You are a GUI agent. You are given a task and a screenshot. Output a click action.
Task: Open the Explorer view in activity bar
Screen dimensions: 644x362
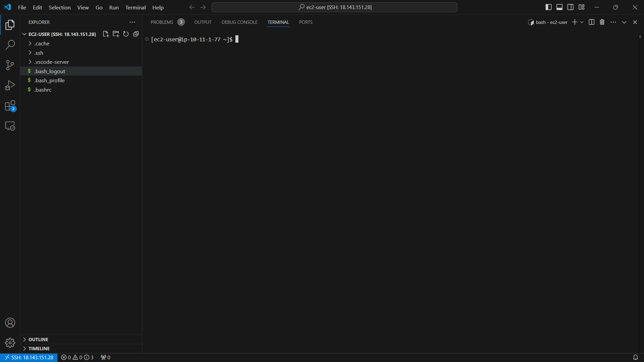click(10, 25)
